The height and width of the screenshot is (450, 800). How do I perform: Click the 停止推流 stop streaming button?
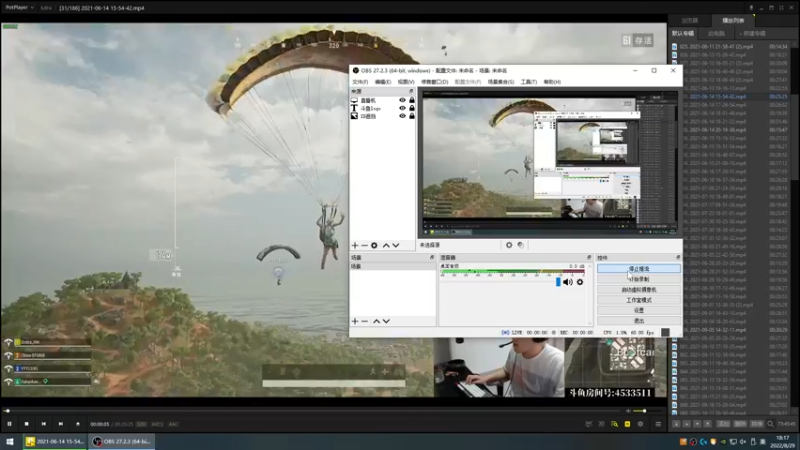click(x=639, y=268)
